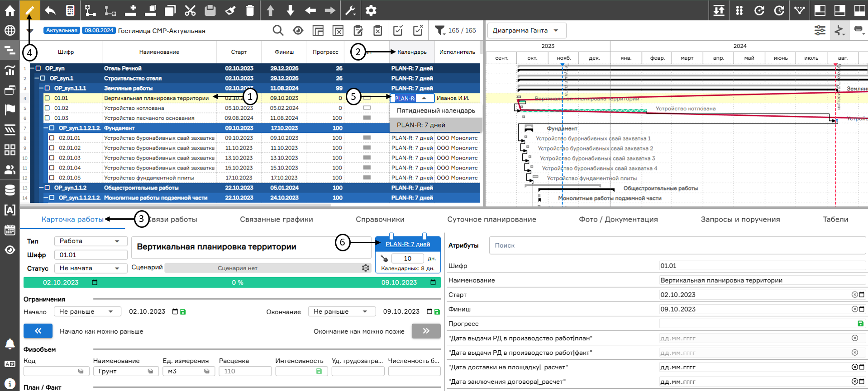868x391 pixels.
Task: Click the Актуальная version badge
Action: tap(62, 30)
